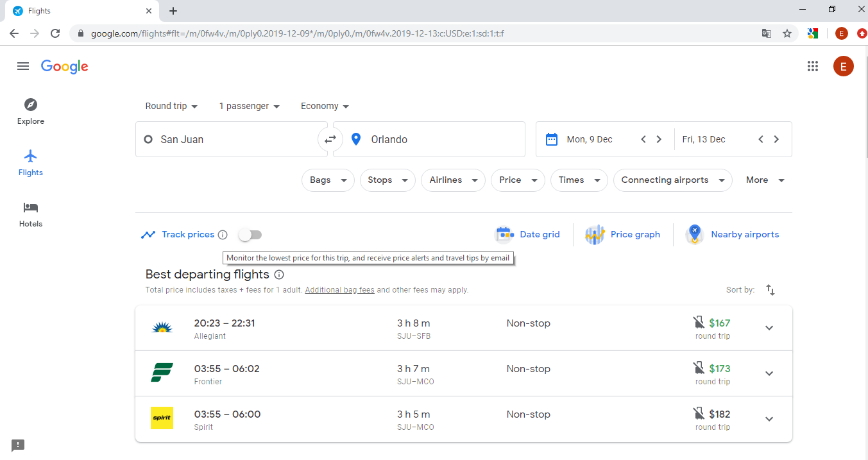Click the Chrome update indicator icon
This screenshot has width=868, height=460.
(x=862, y=33)
